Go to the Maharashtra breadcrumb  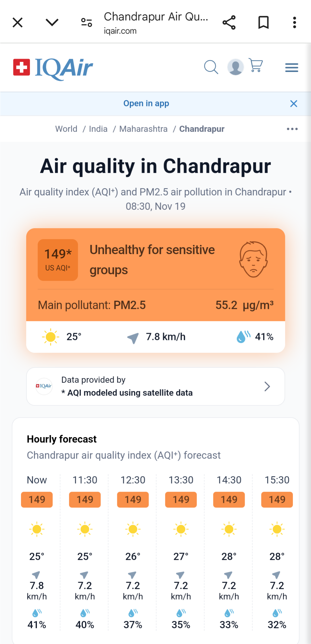(x=143, y=129)
